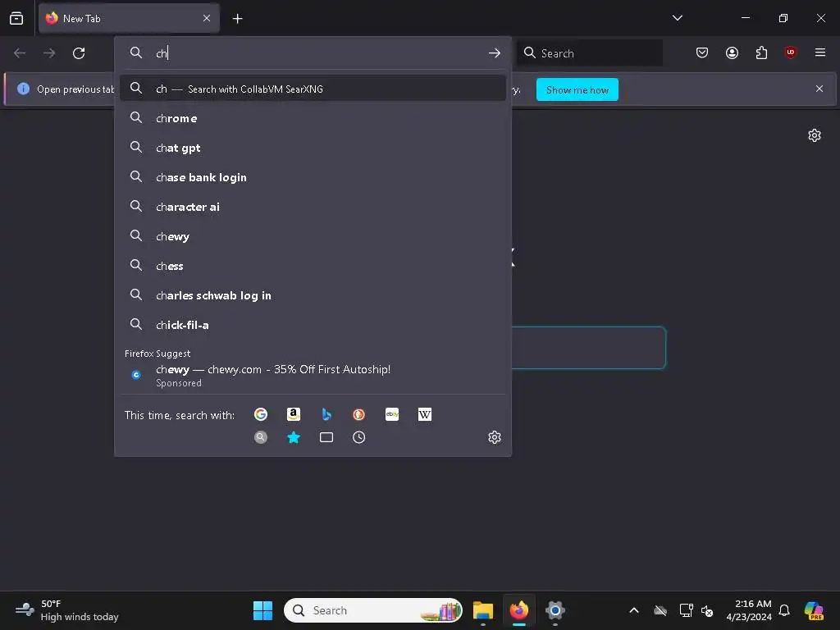Image resolution: width=840 pixels, height=630 pixels.
Task: Click the Show me how button
Action: pos(577,89)
